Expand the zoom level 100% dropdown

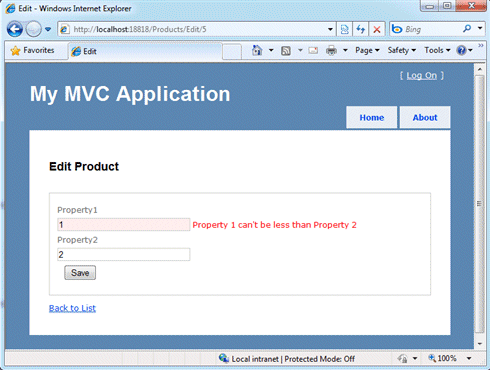tap(469, 358)
